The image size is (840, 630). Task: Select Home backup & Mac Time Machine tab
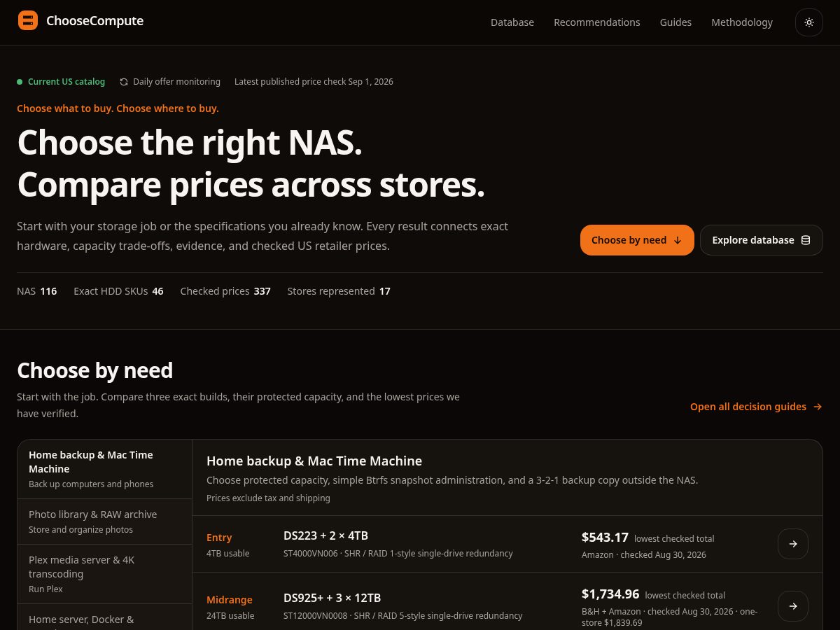point(105,469)
